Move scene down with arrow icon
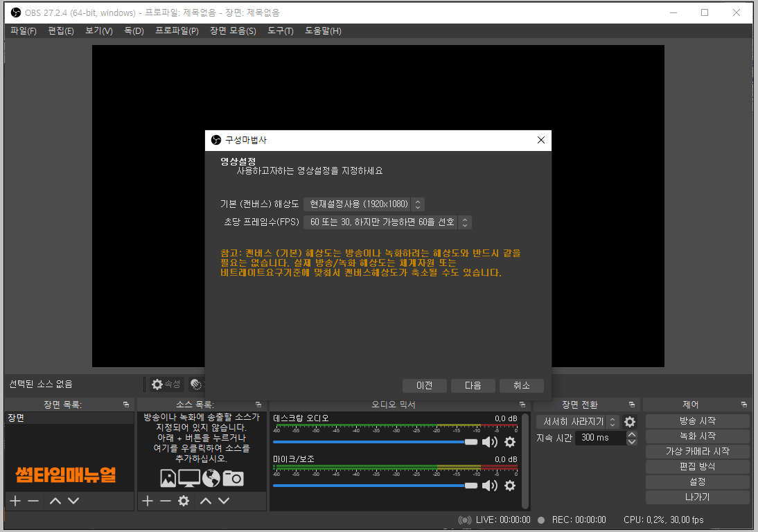758x532 pixels. click(x=73, y=501)
